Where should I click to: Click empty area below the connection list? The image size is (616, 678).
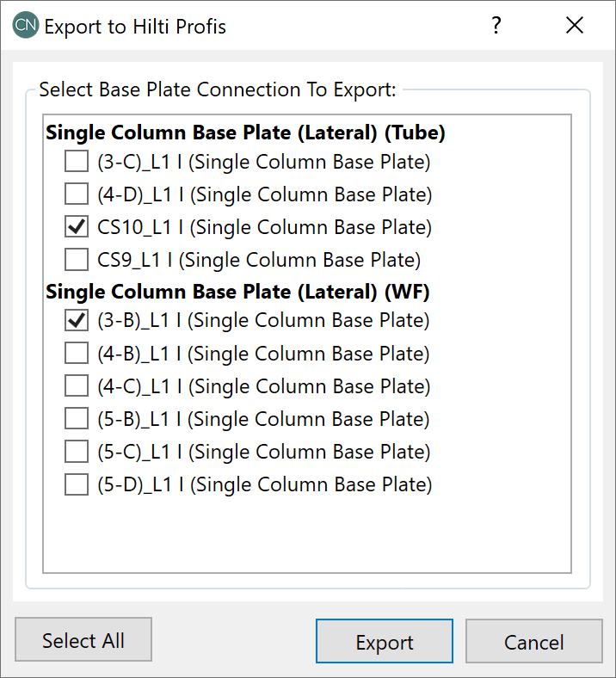pyautogui.click(x=307, y=533)
